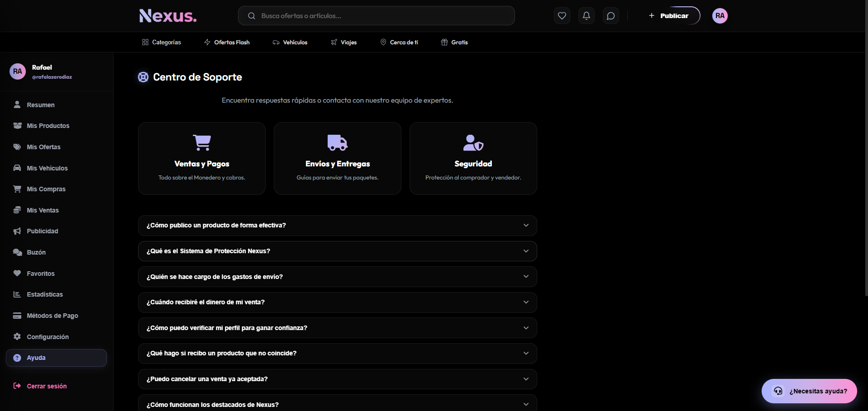
Task: Expand '¿Qué hago si recibo un producto que no coincide?'
Action: click(338, 354)
